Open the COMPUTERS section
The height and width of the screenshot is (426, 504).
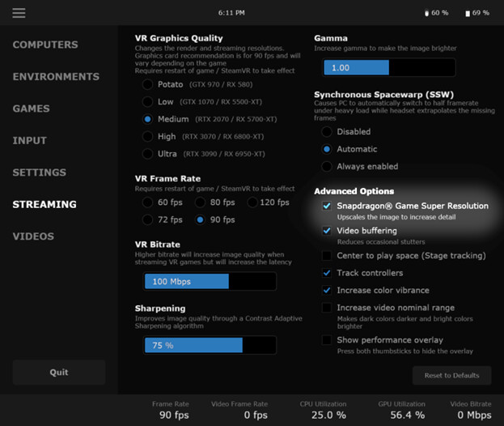[x=45, y=45]
